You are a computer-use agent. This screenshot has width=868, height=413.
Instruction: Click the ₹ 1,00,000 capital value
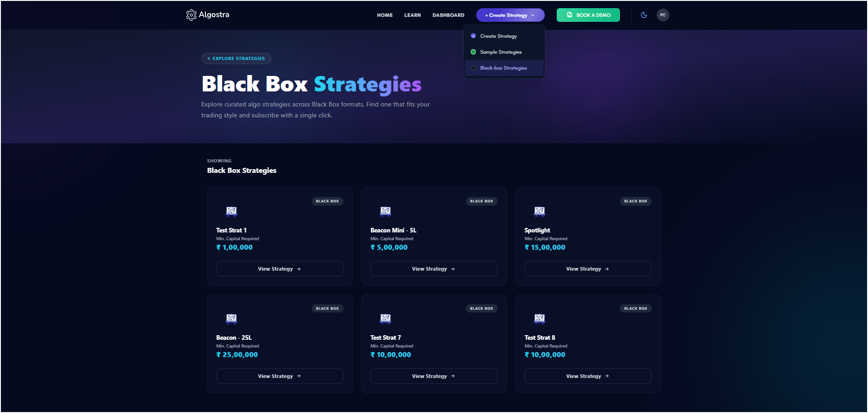(234, 247)
